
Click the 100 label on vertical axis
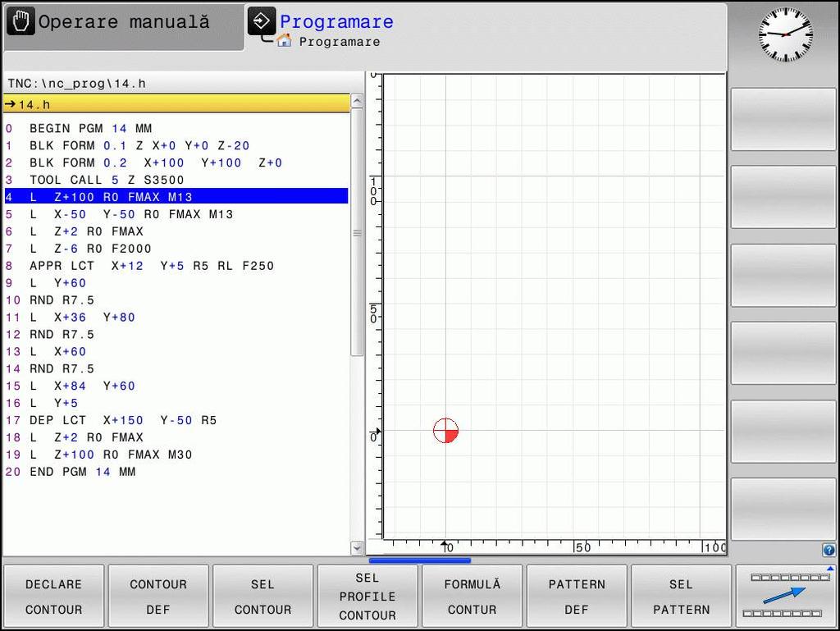tap(373, 190)
